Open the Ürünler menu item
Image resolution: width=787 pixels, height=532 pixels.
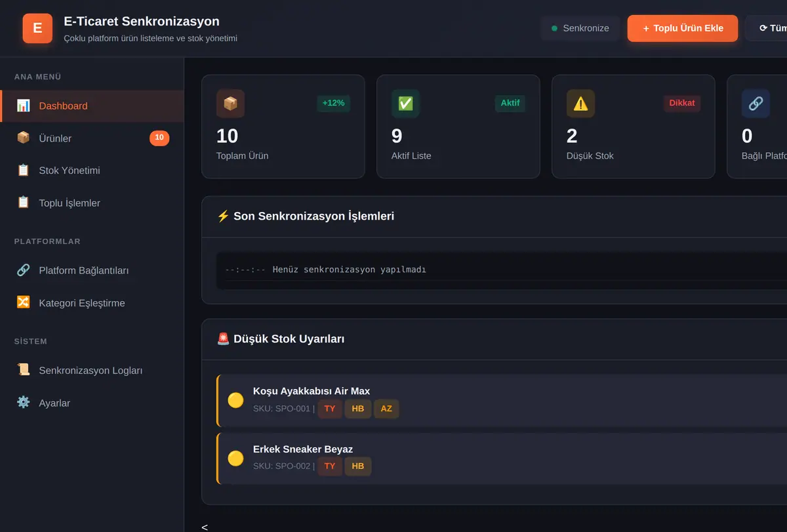pos(92,138)
